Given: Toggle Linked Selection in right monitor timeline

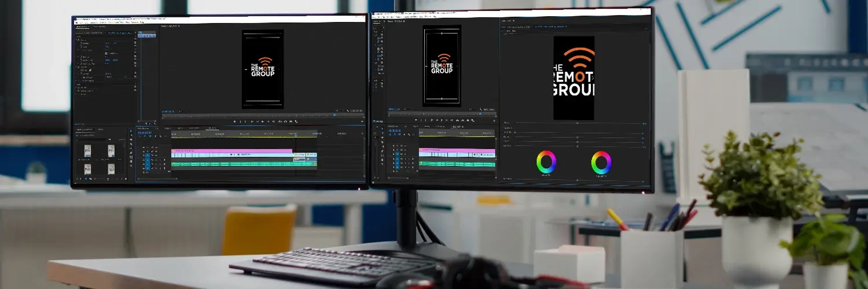Looking at the screenshot, I should [x=399, y=134].
